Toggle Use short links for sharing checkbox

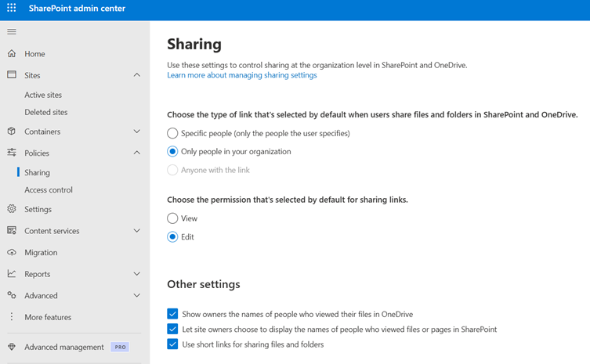click(x=172, y=344)
